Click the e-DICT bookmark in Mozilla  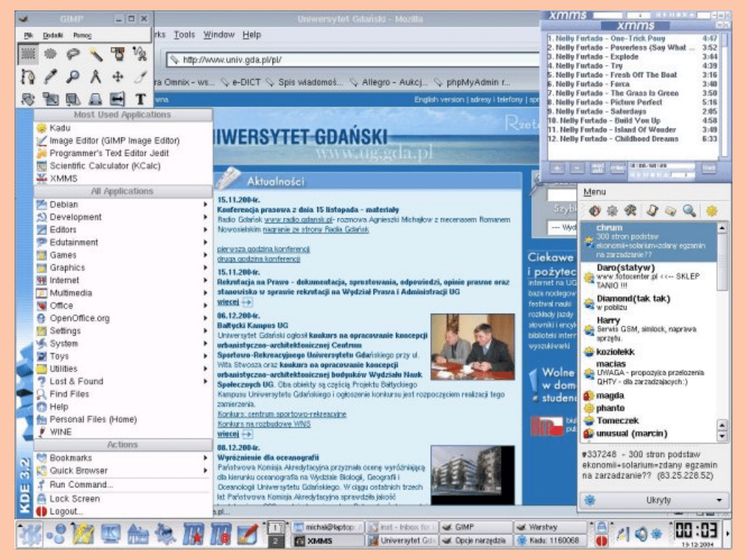[x=241, y=82]
